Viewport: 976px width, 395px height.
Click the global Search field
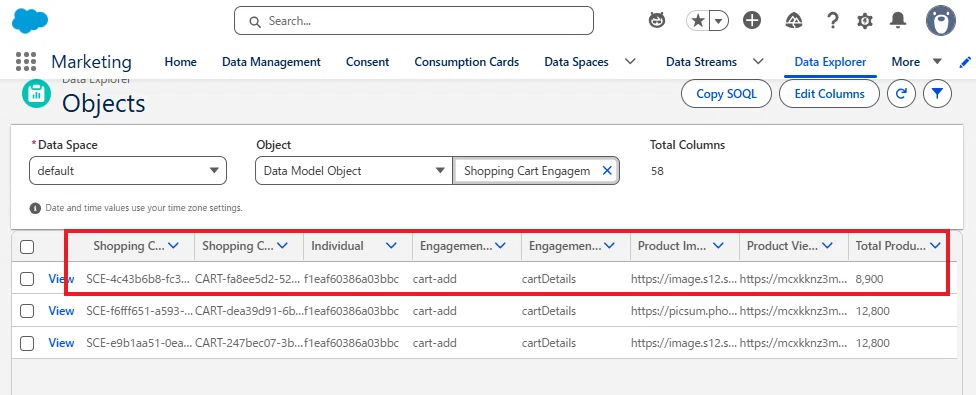click(x=414, y=21)
